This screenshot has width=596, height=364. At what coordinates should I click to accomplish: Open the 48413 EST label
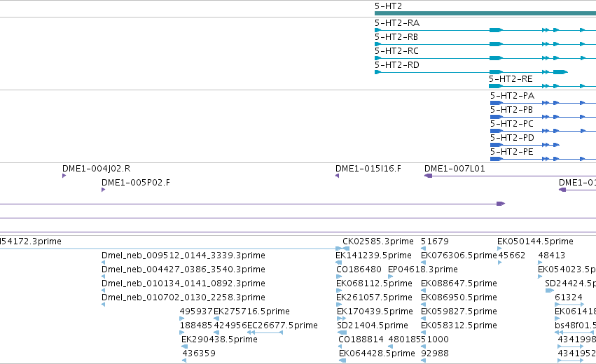coord(552,256)
